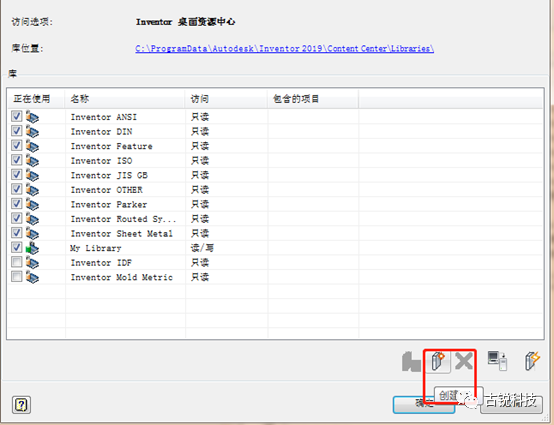Click the Create Library toolbar icon

point(438,361)
